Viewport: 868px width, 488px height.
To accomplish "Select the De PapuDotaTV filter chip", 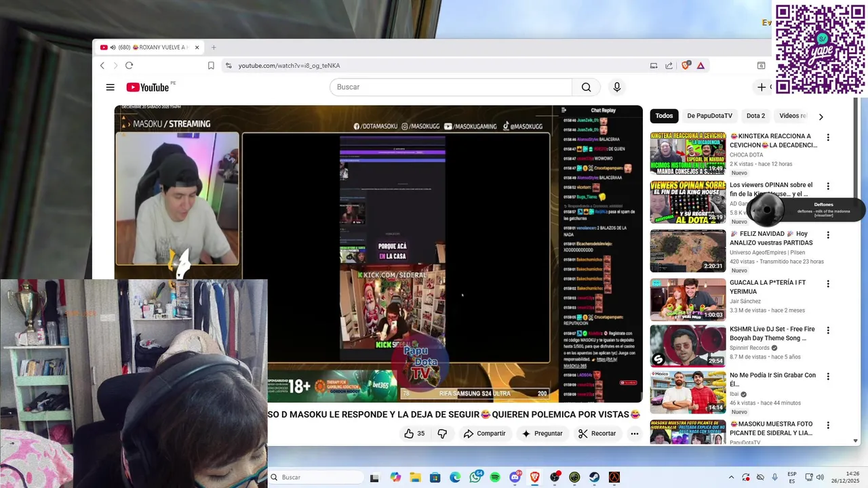I will click(x=709, y=116).
